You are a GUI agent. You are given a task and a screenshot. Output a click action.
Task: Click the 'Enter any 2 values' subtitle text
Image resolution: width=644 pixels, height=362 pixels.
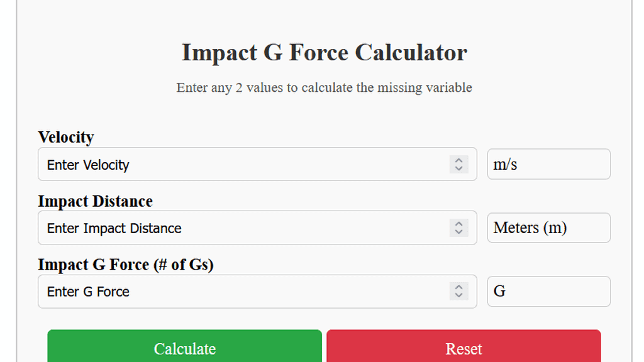tap(324, 87)
